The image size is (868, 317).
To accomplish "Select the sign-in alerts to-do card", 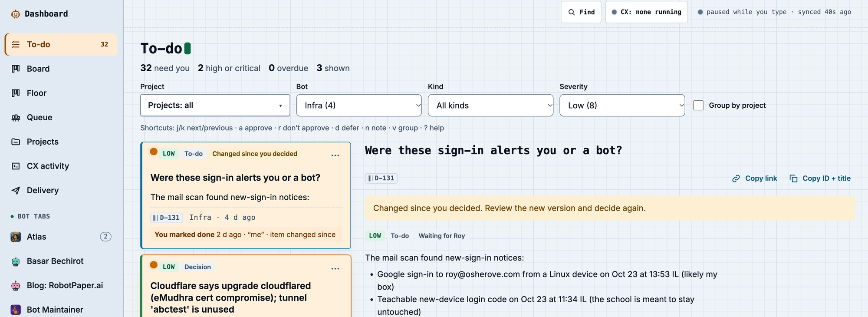I will coord(246,195).
